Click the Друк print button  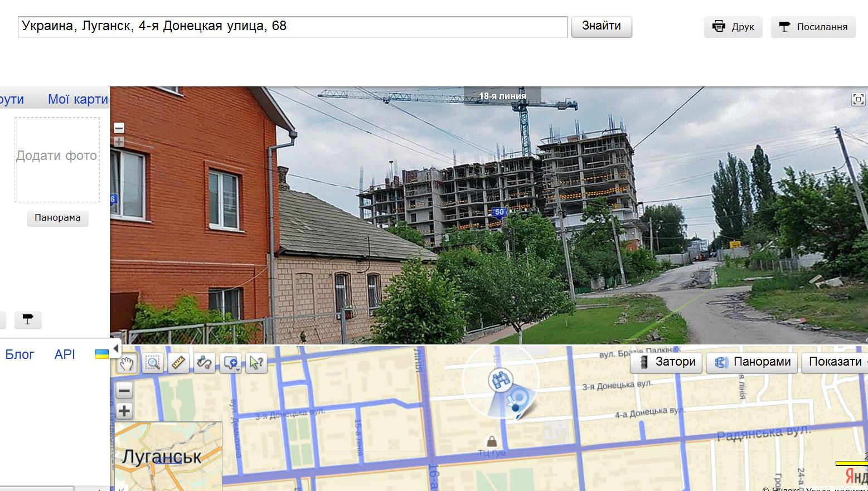[x=733, y=27]
